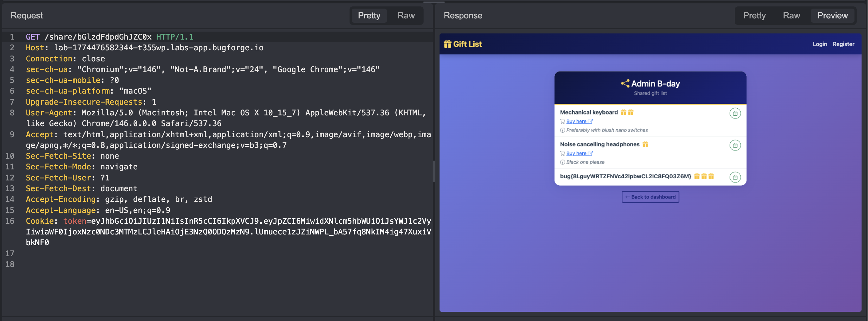Image resolution: width=868 pixels, height=321 pixels.
Task: Click the cart icon under Noise cancelling headphones
Action: click(562, 153)
